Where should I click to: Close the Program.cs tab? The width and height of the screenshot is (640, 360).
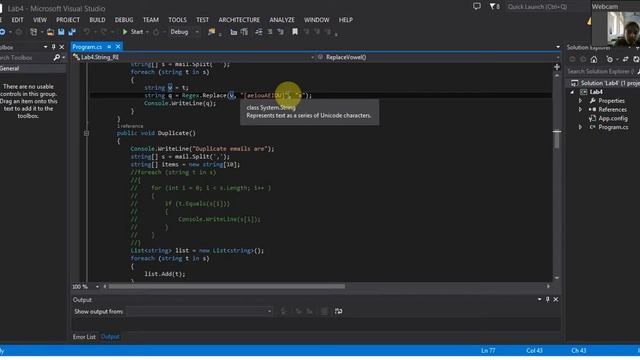coord(118,47)
